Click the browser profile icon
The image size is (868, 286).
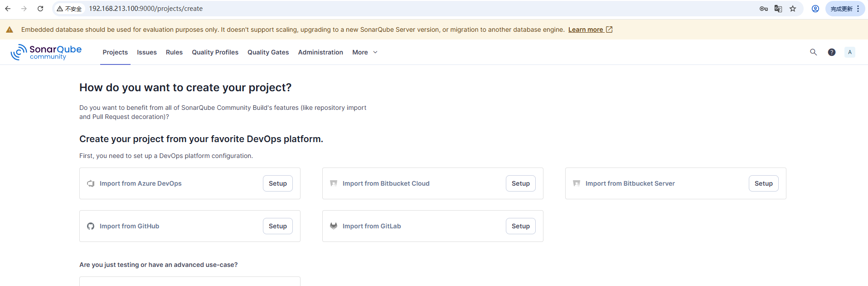coord(815,9)
